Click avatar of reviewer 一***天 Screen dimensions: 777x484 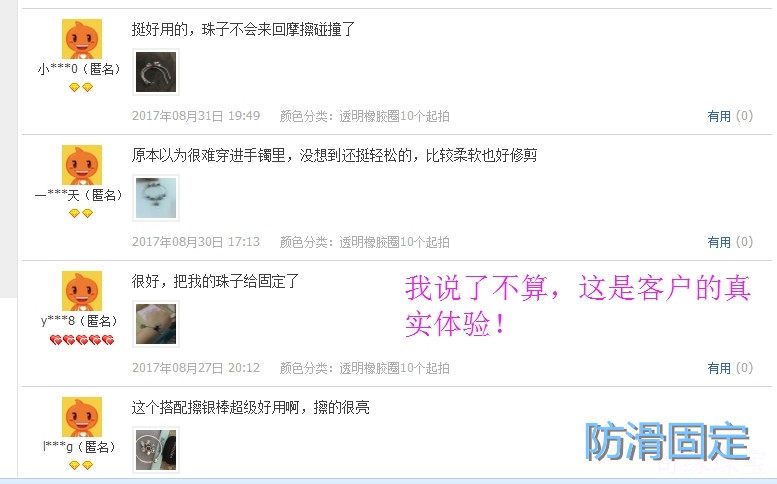[82, 165]
